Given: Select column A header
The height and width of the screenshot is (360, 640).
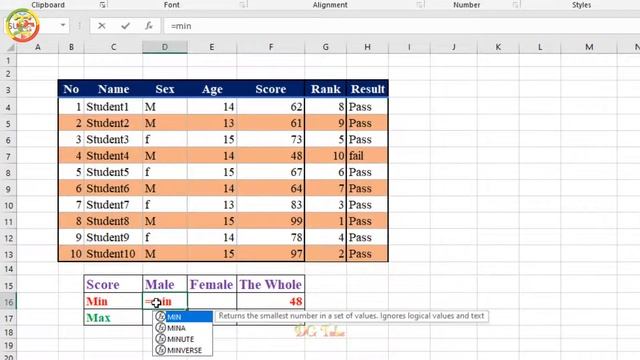Looking at the screenshot, I should pos(38,47).
